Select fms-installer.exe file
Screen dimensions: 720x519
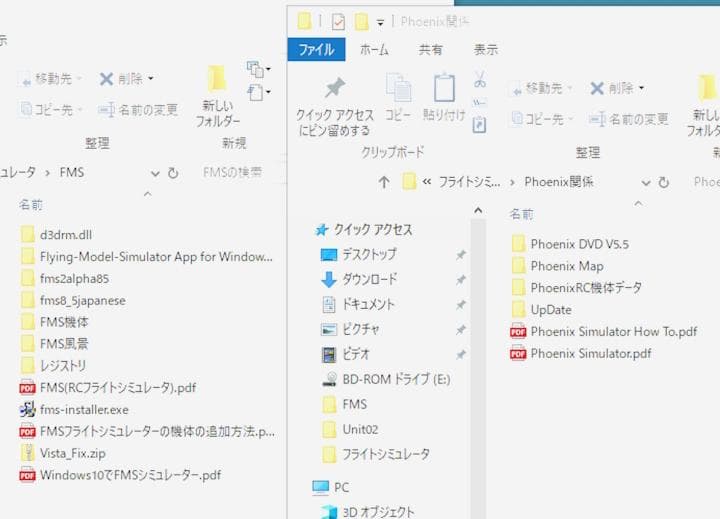tap(74, 409)
